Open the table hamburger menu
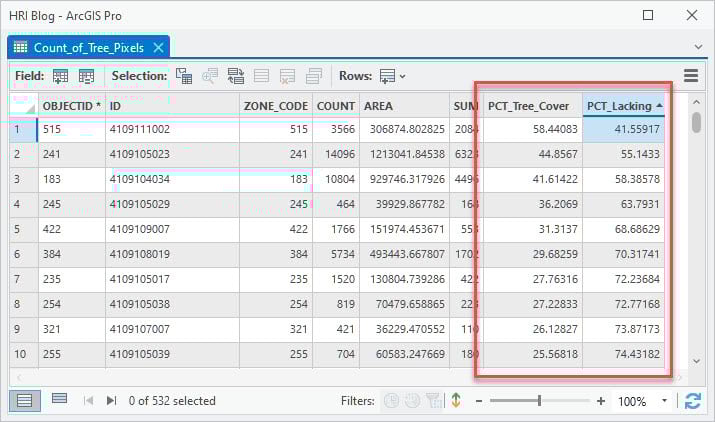Image resolution: width=715 pixels, height=422 pixels. coord(691,76)
